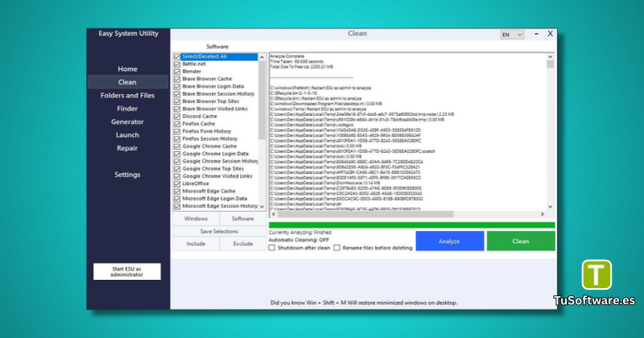Close the Easy System Utility window
Viewport: 644px width, 338px height.
click(x=551, y=34)
